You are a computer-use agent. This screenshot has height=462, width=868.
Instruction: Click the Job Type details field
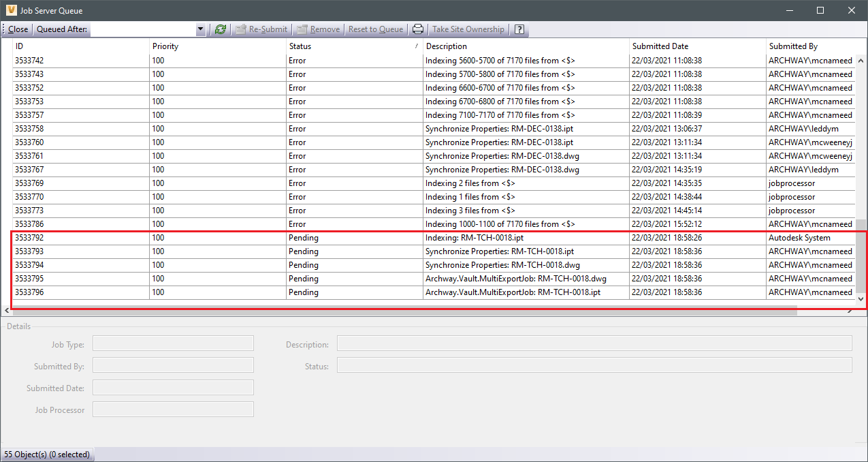click(172, 343)
